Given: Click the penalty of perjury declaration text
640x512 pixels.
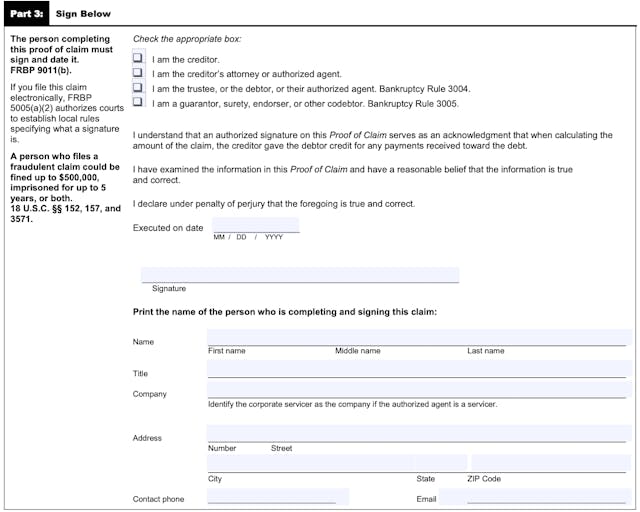Looking at the screenshot, I should click(274, 204).
